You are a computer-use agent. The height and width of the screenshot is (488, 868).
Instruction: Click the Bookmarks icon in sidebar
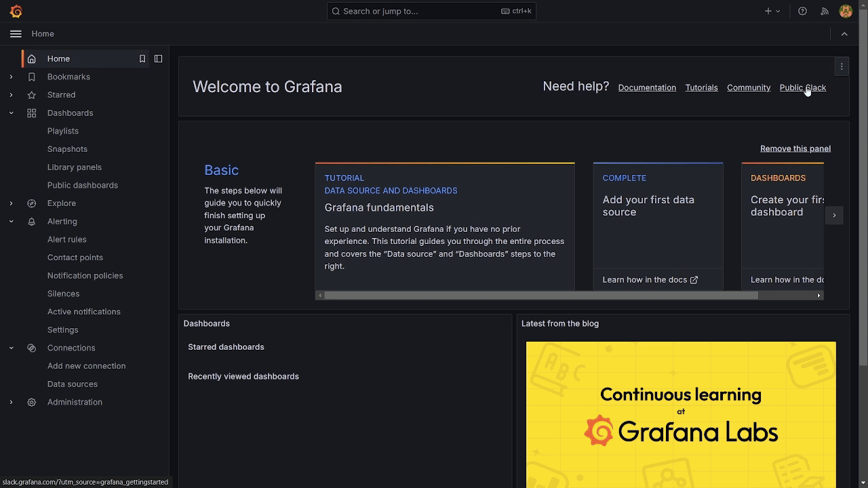(x=32, y=77)
